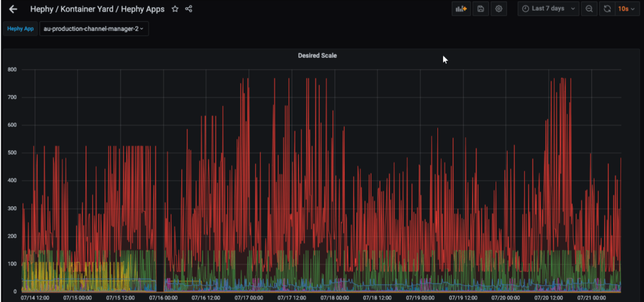Click the 07/14 12:00 time axis label
644x302 pixels.
35,298
